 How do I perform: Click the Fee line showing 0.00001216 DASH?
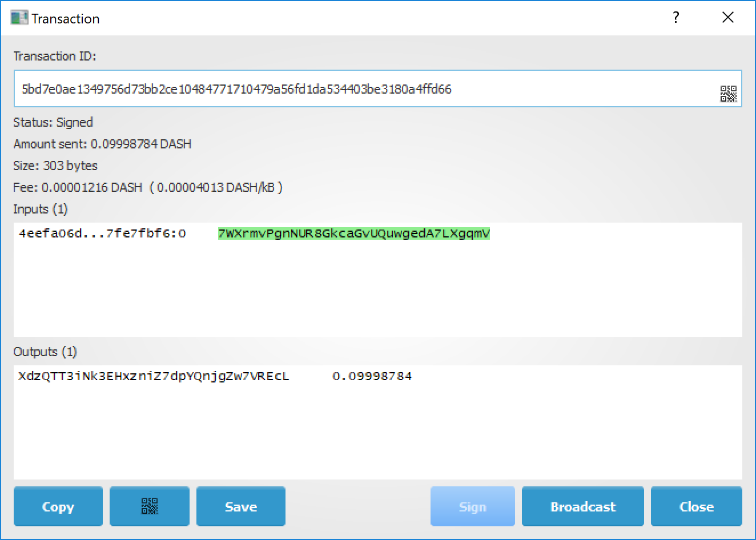point(147,187)
